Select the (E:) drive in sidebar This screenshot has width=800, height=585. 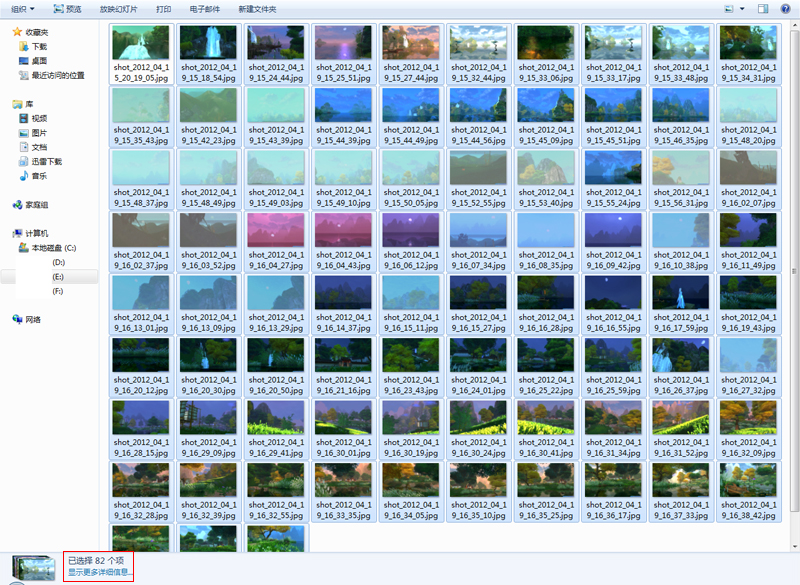(x=58, y=277)
